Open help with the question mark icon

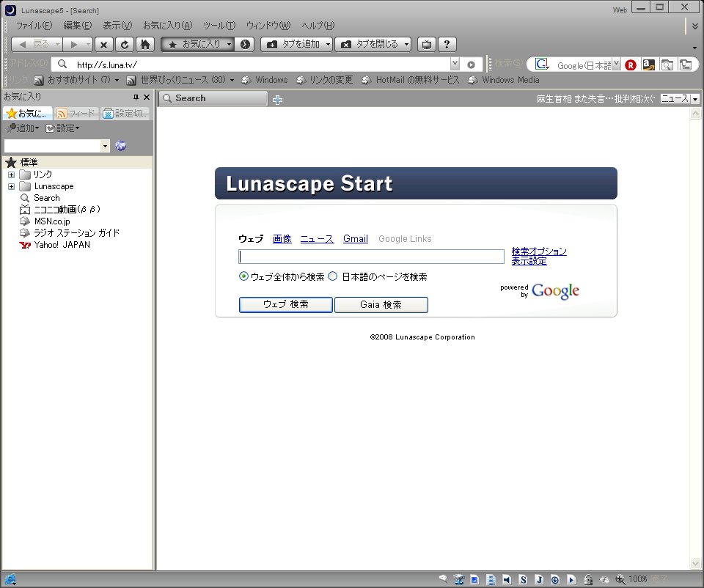447,45
